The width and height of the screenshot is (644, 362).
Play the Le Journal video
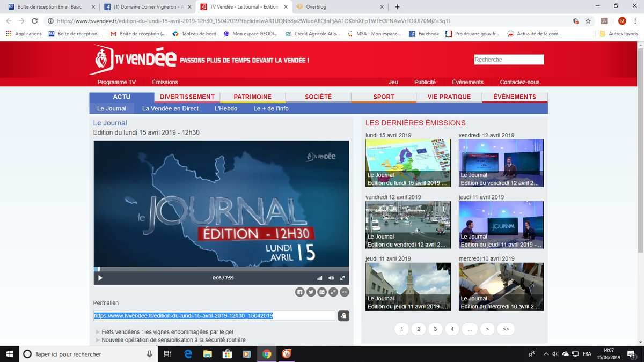tap(100, 278)
